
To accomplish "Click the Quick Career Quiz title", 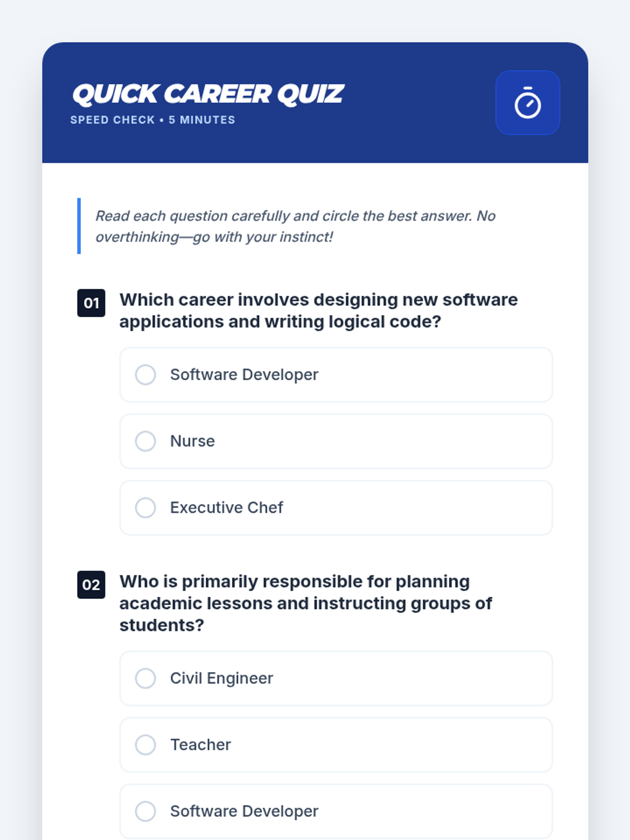I will 208,94.
